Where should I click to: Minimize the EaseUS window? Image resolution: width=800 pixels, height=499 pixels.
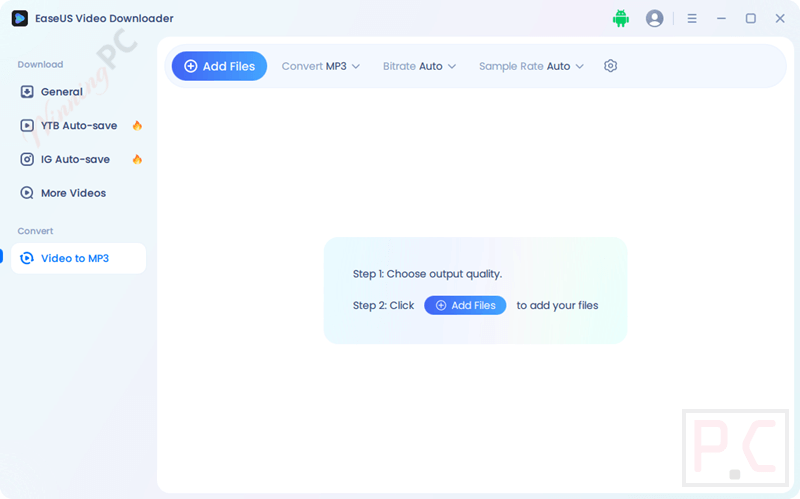721,18
